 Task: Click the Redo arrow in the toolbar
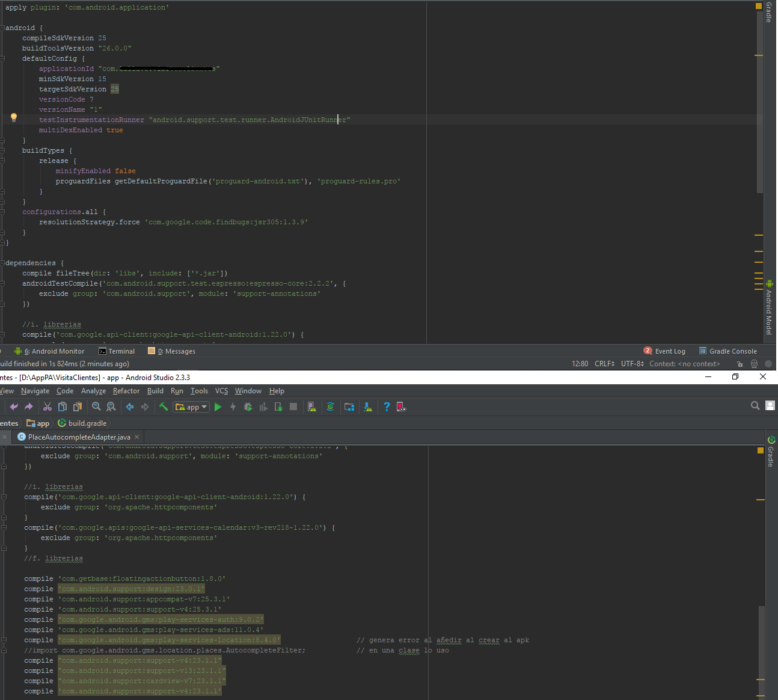pyautogui.click(x=29, y=407)
